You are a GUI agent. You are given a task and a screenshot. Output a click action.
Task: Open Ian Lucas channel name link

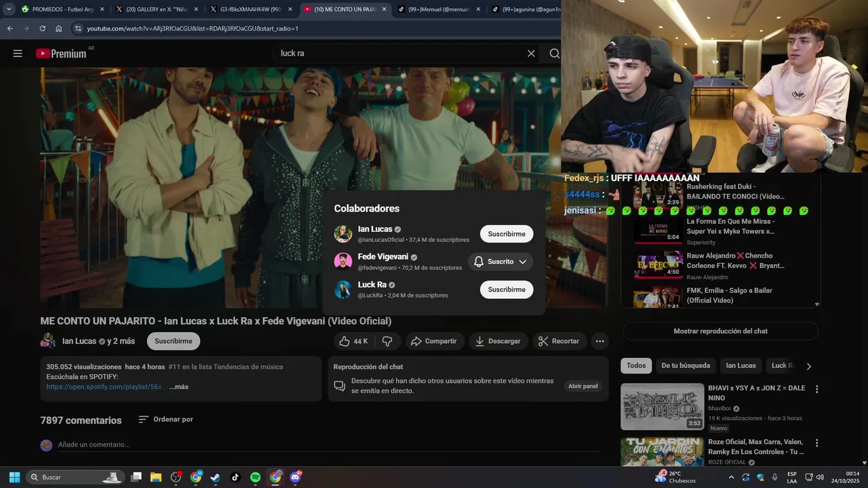[x=79, y=342]
